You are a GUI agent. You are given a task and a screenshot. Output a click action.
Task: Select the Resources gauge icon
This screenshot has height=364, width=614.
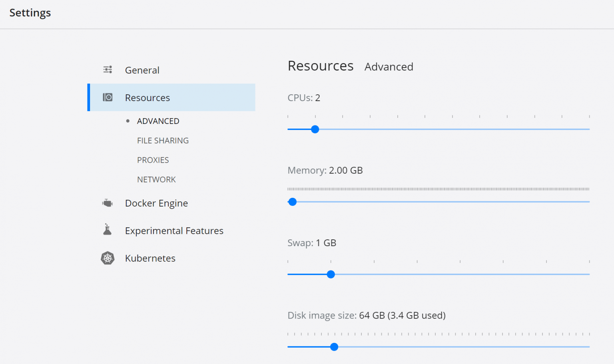[x=108, y=97]
